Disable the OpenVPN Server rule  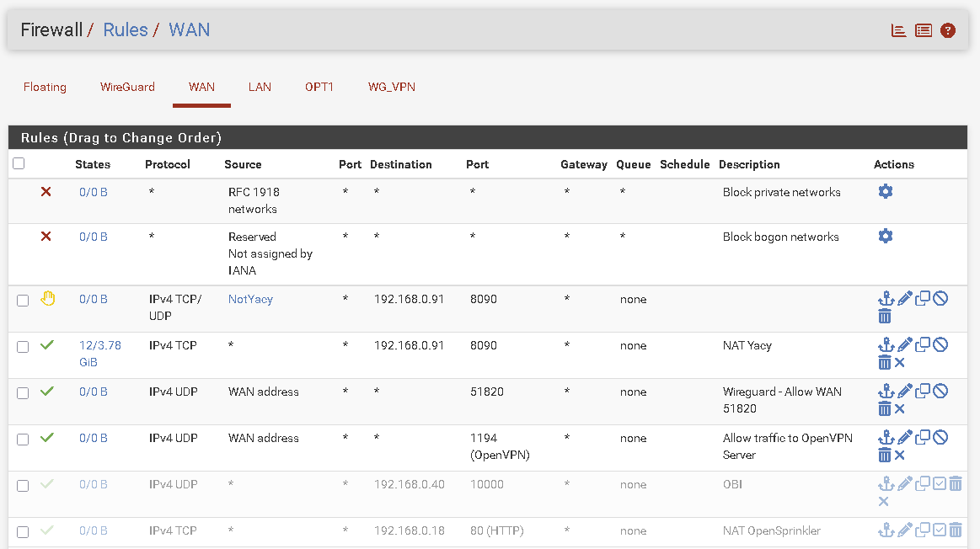pyautogui.click(x=940, y=437)
